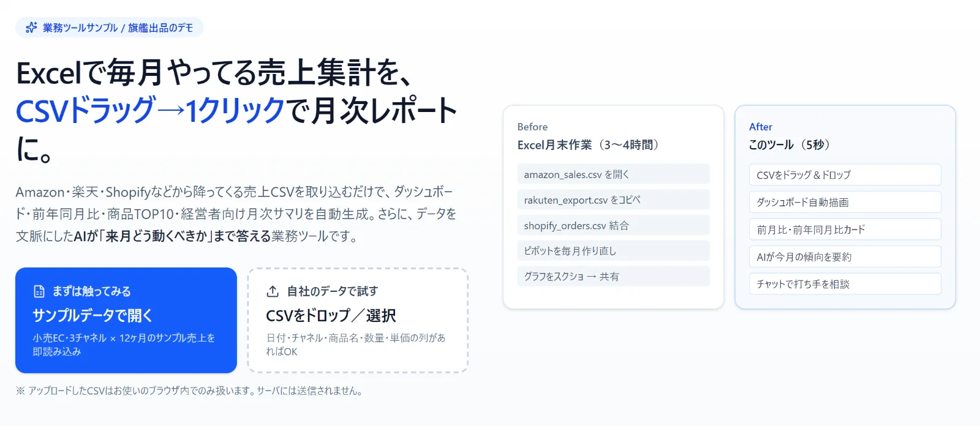The height and width of the screenshot is (426, 980).
Task: Click the rakuten_export.csv をコピペ step
Action: pyautogui.click(x=613, y=200)
